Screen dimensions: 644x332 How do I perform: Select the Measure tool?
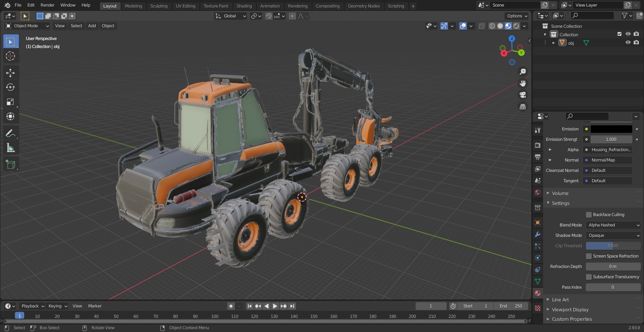pyautogui.click(x=10, y=148)
